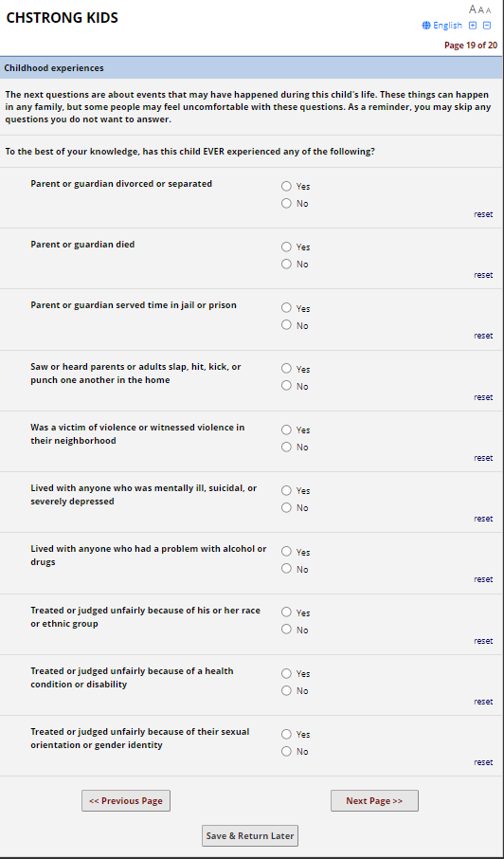Select No for parent or guardian died

(x=286, y=265)
